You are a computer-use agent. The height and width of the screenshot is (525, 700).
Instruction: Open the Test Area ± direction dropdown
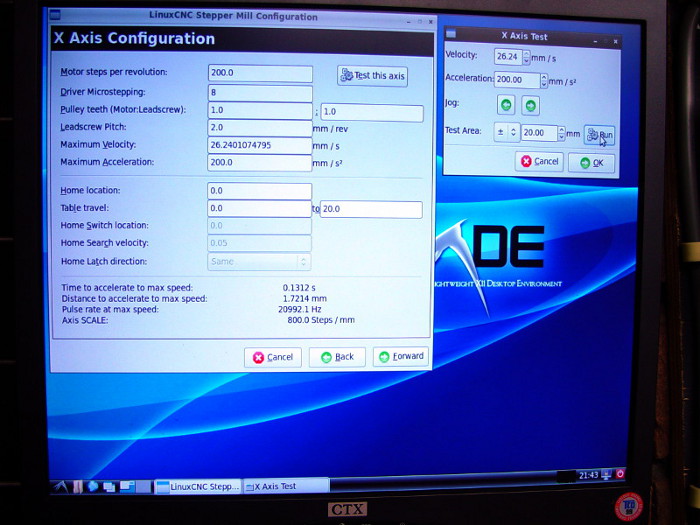506,132
